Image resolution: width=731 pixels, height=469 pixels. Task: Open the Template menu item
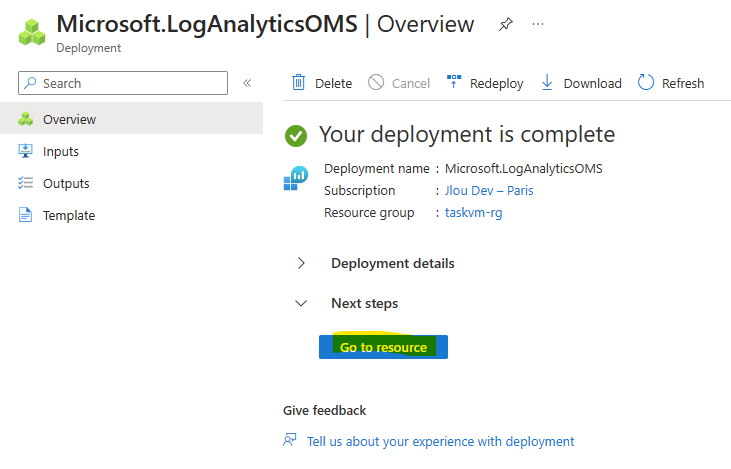[x=131, y=215]
